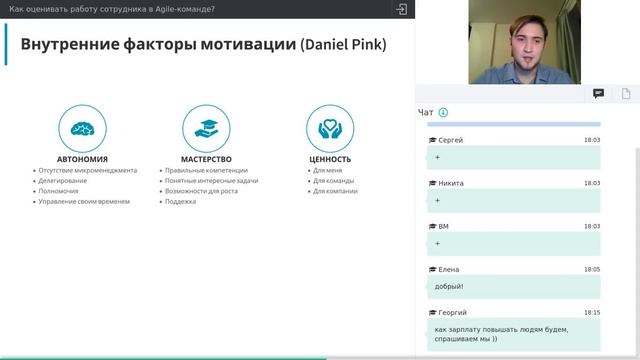Click the bullet Для меня
640x360 pixels.
tap(327, 170)
